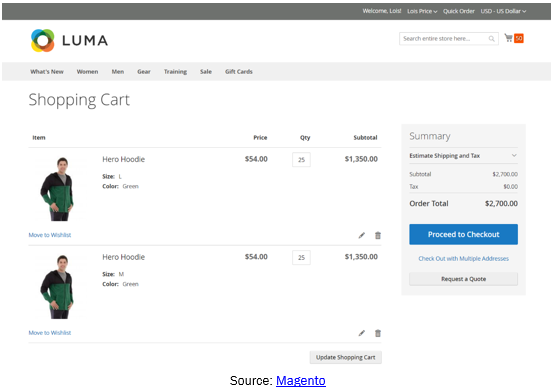Open the Men menu
Viewport: 553px width, 390px height.
point(118,72)
